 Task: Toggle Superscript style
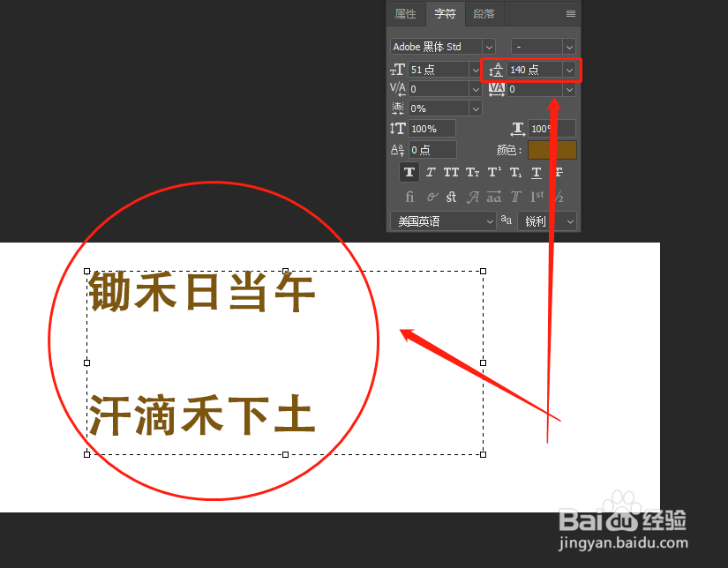pos(494,172)
